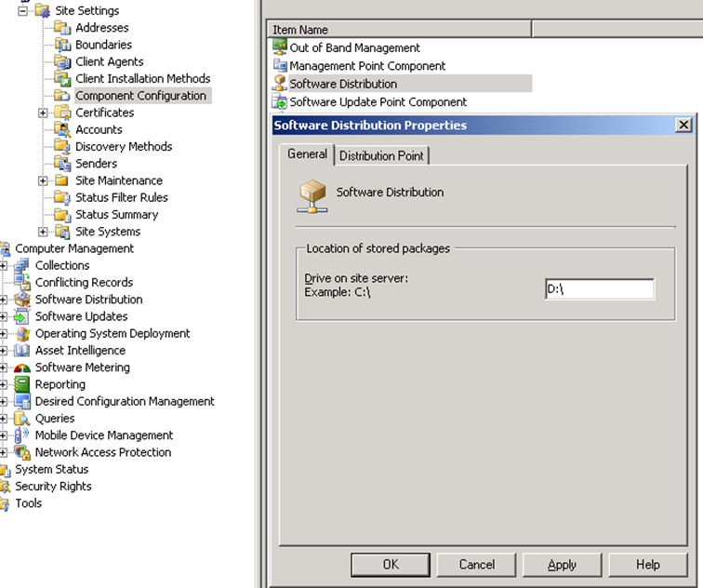Screen dimensions: 703x588
Task: Click the drive on site server field
Action: 600,289
